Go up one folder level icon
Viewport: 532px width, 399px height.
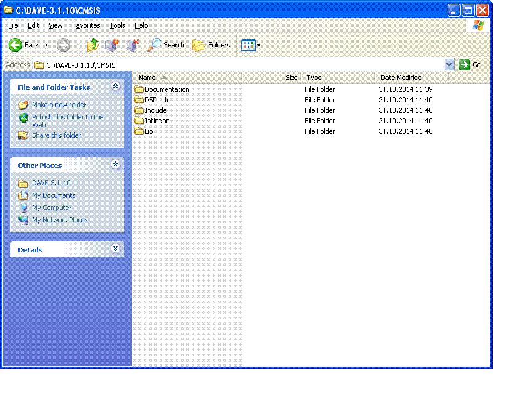pyautogui.click(x=92, y=45)
